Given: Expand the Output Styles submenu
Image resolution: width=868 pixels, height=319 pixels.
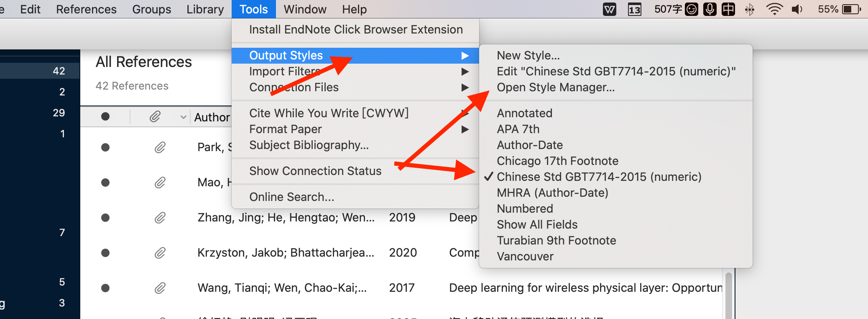Looking at the screenshot, I should 355,55.
